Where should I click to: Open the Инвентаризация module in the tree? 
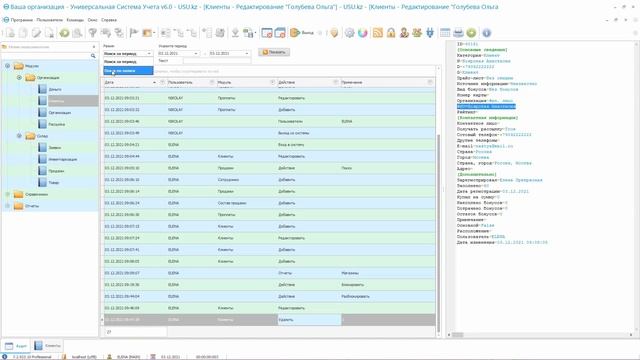62,160
